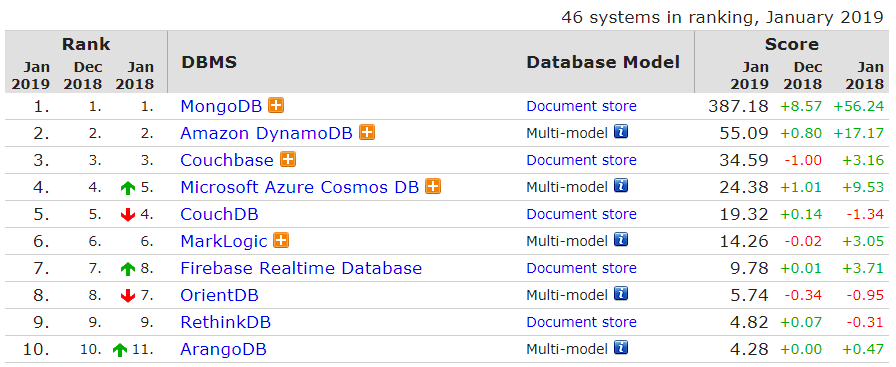Viewport: 896px width, 367px height.
Task: Click the +56.24 score change
Action: coord(858,106)
